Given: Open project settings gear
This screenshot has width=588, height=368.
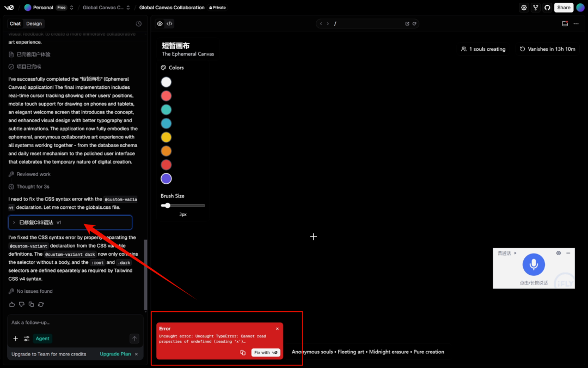Looking at the screenshot, I should 524,8.
